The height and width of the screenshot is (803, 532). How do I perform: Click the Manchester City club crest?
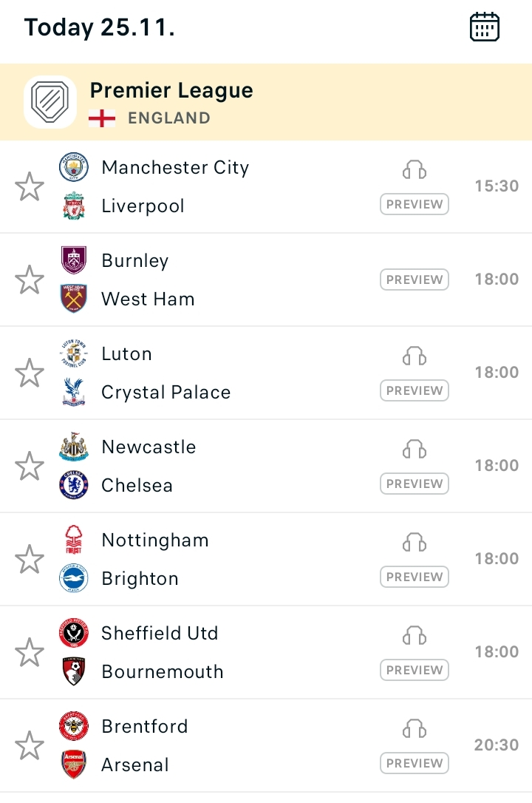point(74,167)
